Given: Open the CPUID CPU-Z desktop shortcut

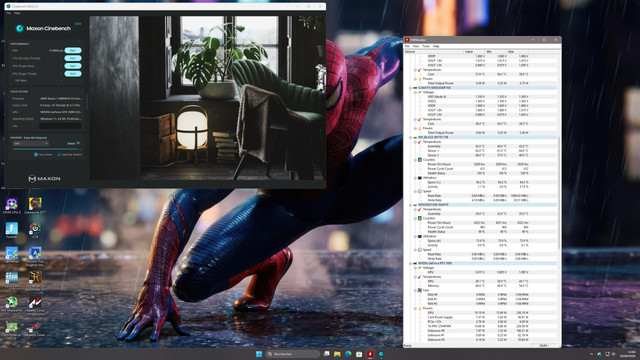Looking at the screenshot, I should coord(11,206).
